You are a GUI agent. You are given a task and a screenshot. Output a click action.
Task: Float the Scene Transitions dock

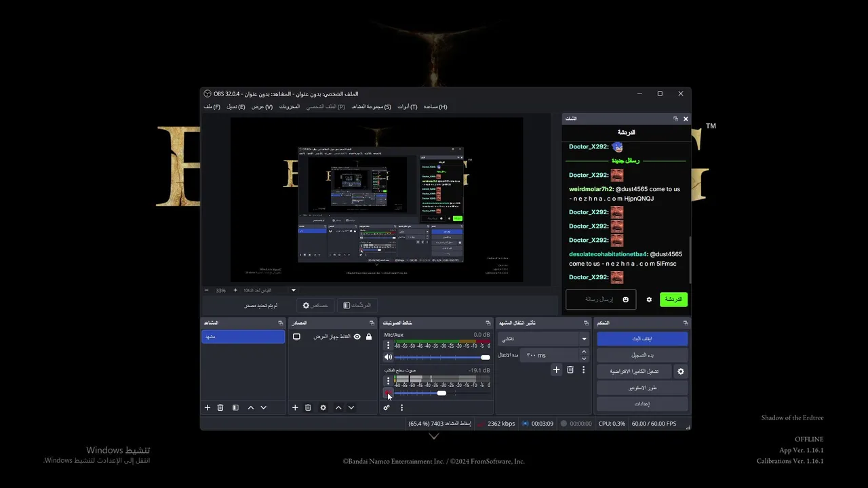pyautogui.click(x=585, y=323)
